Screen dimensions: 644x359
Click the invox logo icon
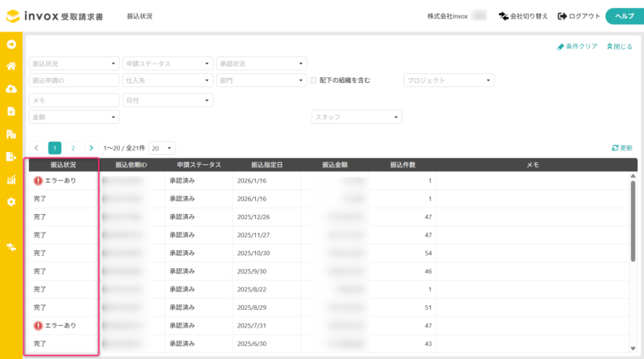(14, 16)
